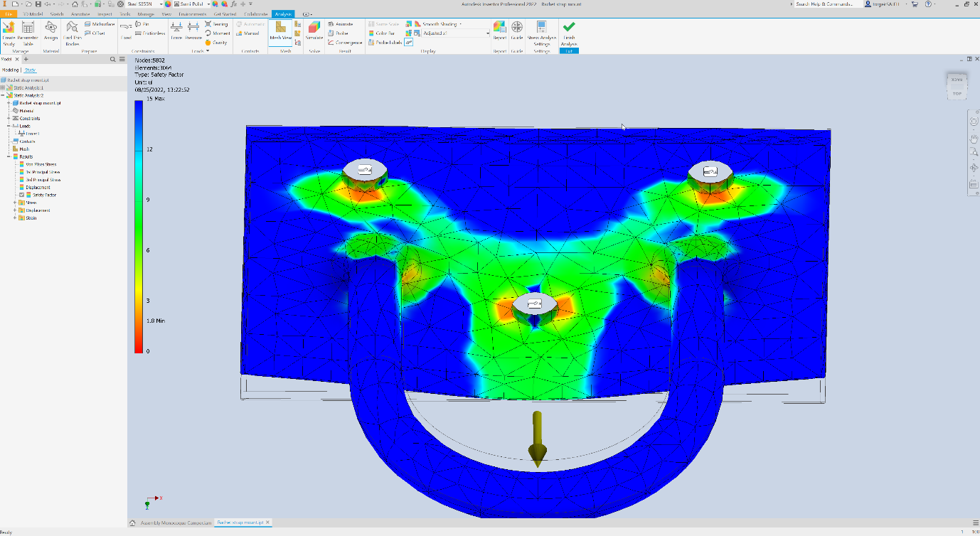Add a Frictionless constraint
Viewport: 980px width, 536px height.
(150, 33)
